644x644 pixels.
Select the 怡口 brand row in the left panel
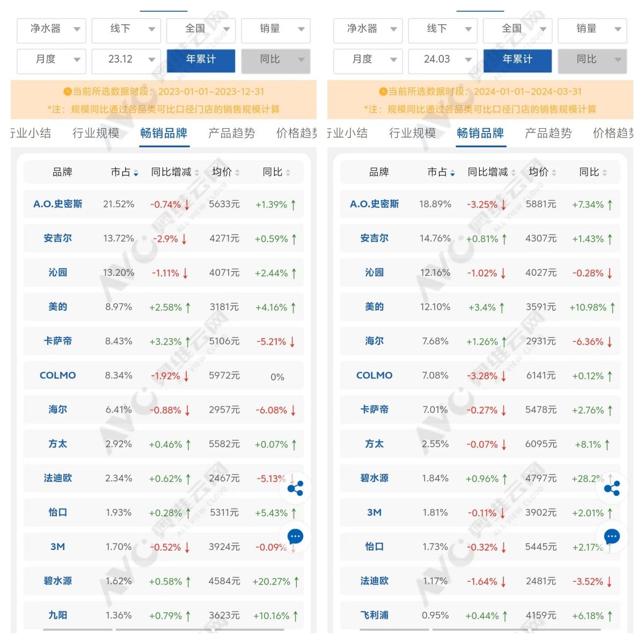coord(164,513)
